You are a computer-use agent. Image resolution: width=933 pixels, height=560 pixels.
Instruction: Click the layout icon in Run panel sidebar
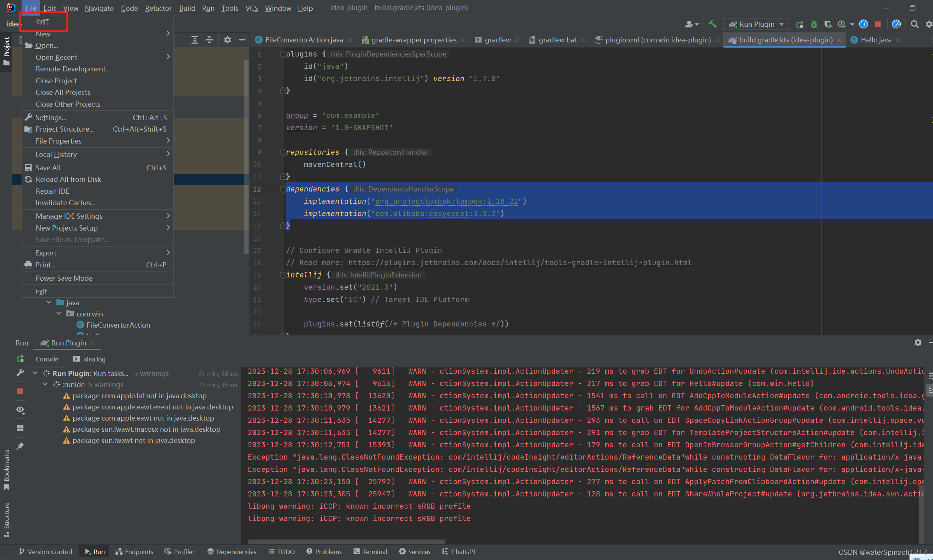click(20, 428)
